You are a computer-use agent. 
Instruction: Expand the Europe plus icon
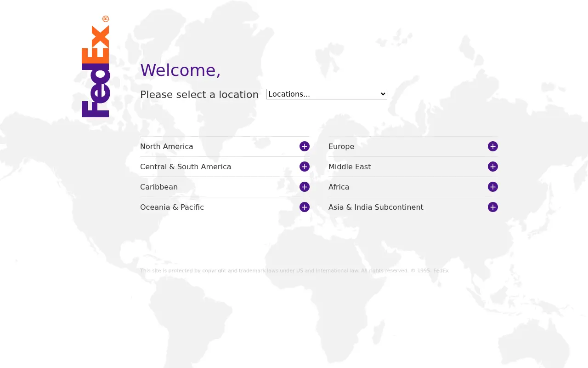coord(493,146)
